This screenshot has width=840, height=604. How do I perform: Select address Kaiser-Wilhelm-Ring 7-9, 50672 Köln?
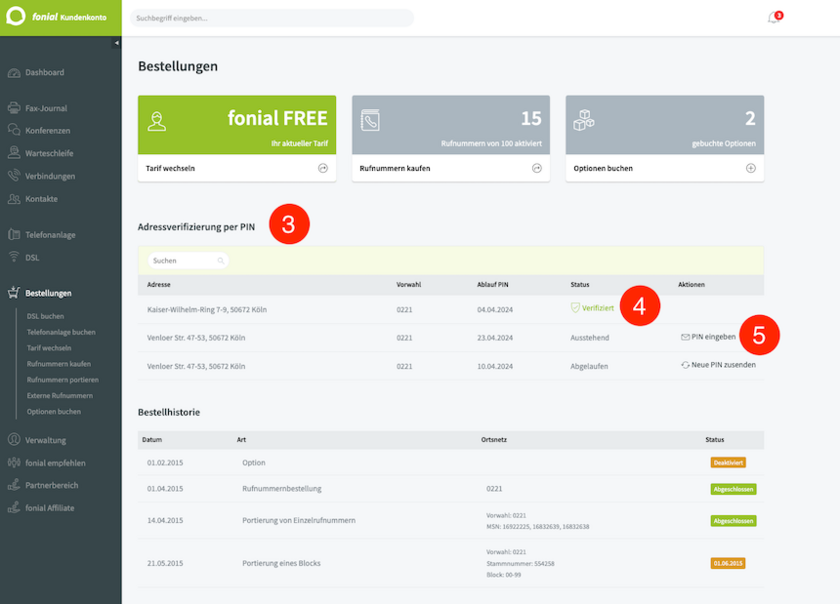[207, 310]
